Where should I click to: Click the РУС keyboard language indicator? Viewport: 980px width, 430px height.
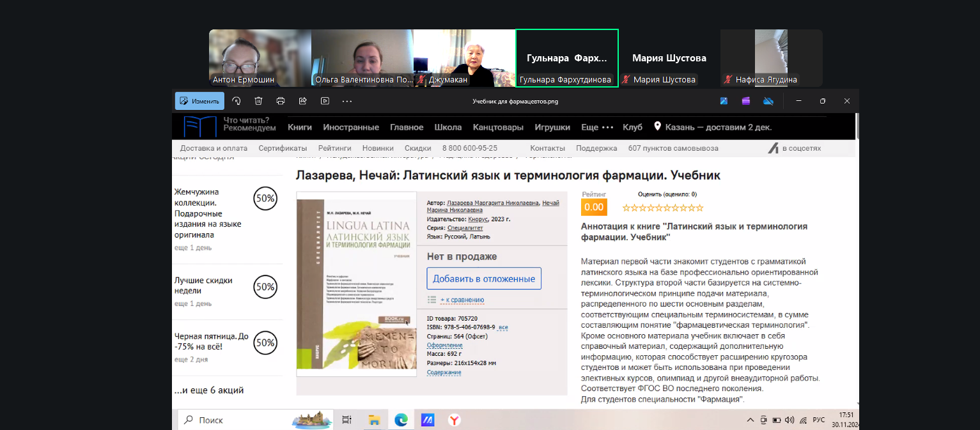click(818, 420)
